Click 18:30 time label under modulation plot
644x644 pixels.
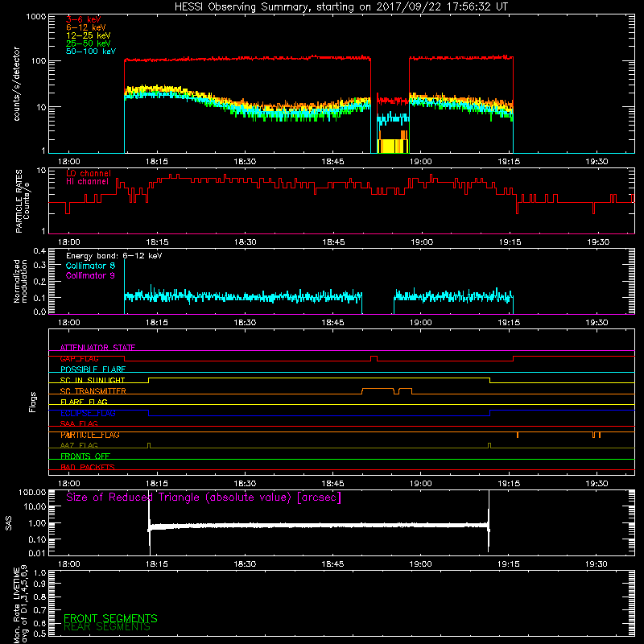point(245,323)
